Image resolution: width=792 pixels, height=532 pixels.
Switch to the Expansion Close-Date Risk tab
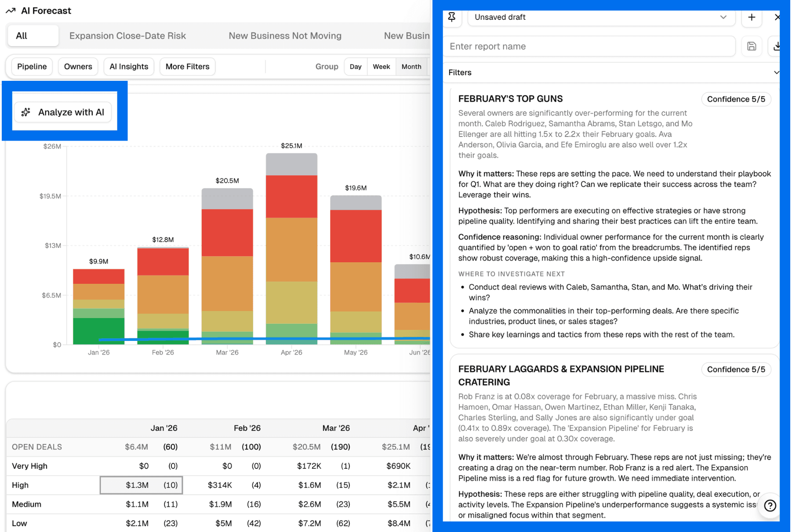pyautogui.click(x=127, y=36)
